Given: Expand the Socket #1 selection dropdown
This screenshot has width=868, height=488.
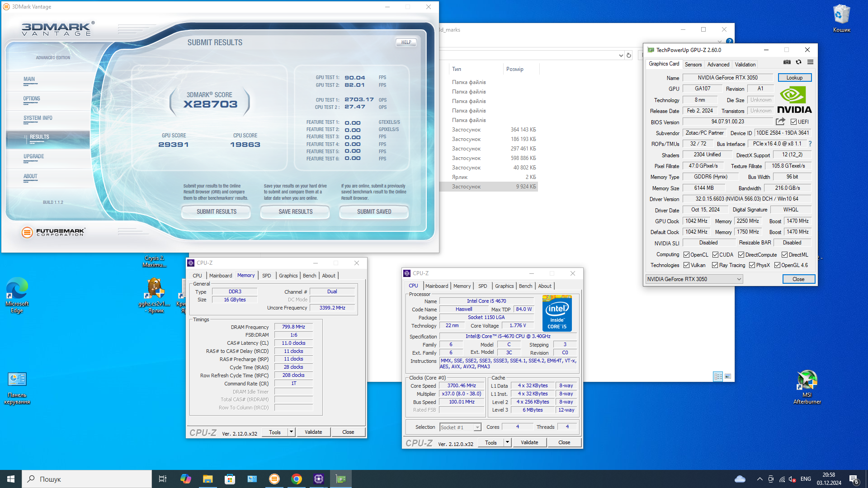Looking at the screenshot, I should pyautogui.click(x=477, y=427).
